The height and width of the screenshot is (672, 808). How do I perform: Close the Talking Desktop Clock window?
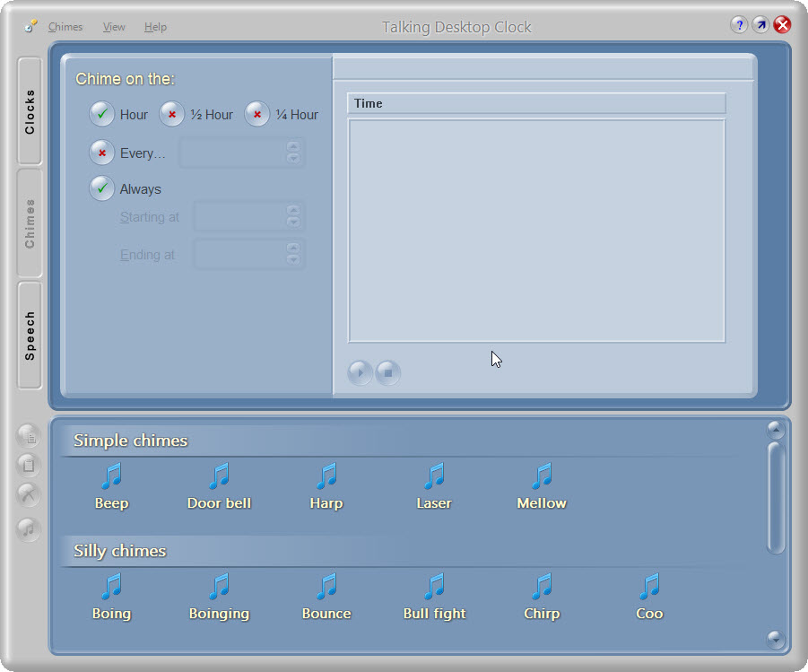(x=782, y=25)
